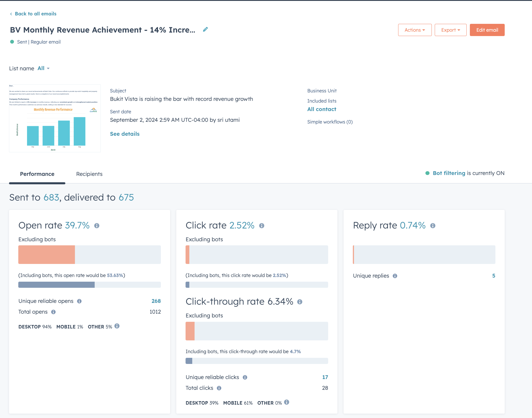Click the open rate including bots bar

pyautogui.click(x=89, y=285)
